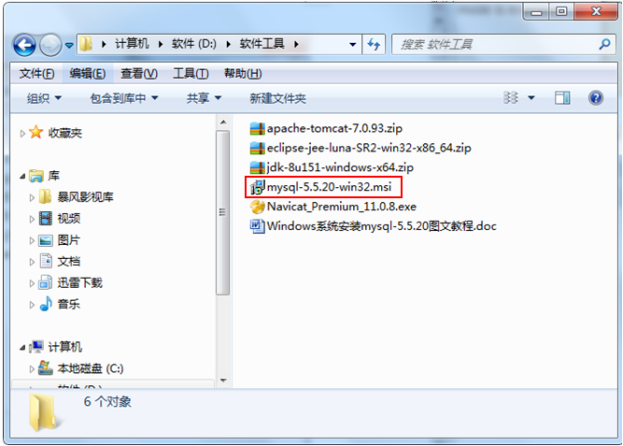Collapse the 库 libraries tree node
The height and width of the screenshot is (446, 623).
tap(23, 176)
